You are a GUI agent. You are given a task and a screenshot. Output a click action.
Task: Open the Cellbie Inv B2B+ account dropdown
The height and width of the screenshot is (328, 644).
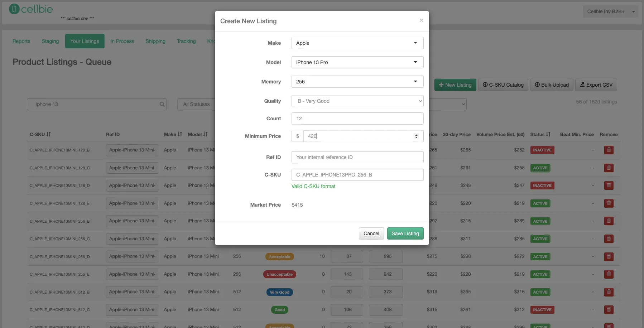tap(610, 12)
